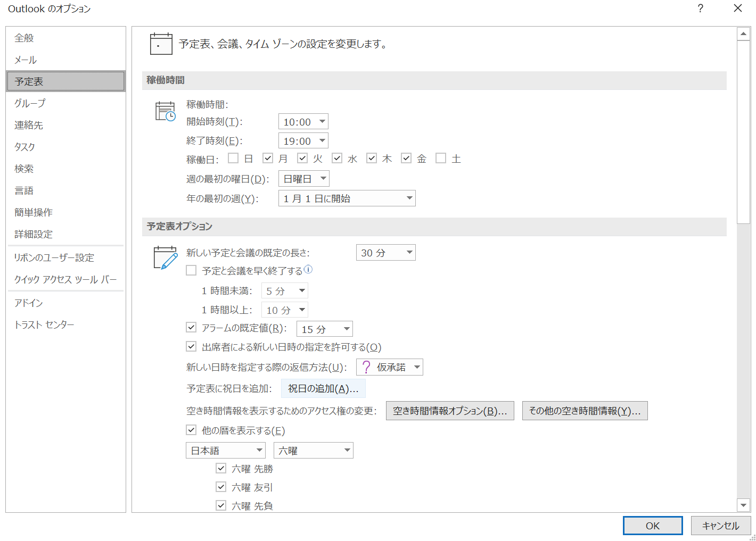This screenshot has height=541, width=756.
Task: Toggle the 日 (Sunday) workday checkbox
Action: pos(233,158)
